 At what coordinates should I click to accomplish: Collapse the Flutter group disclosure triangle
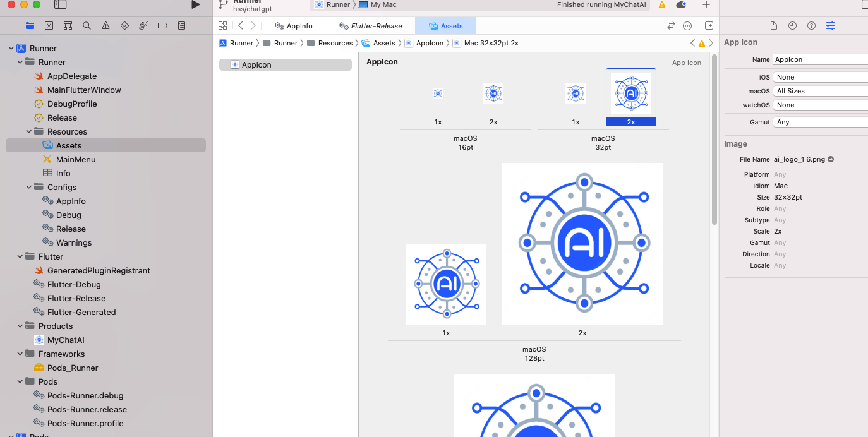click(x=20, y=256)
